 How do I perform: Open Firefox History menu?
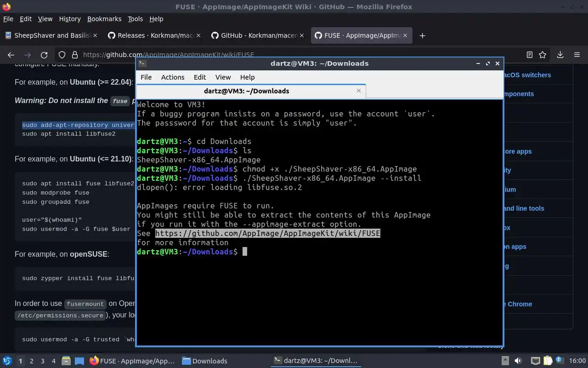70,19
